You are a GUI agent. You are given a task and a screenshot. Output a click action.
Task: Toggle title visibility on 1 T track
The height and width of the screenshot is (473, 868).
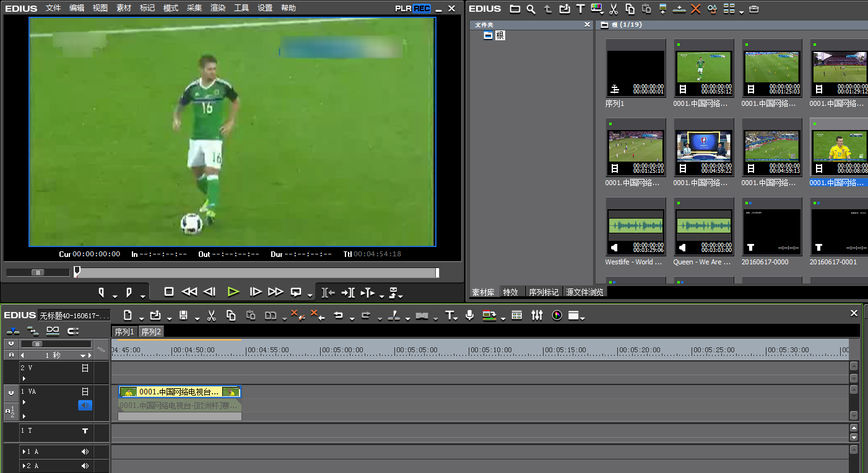point(85,431)
